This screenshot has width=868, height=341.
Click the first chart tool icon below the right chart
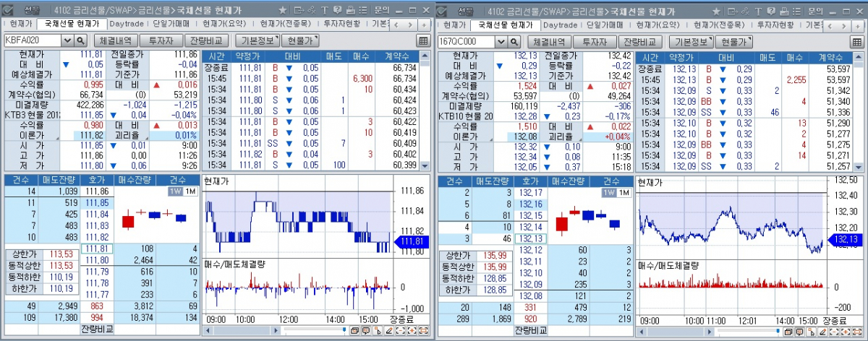(x=788, y=330)
